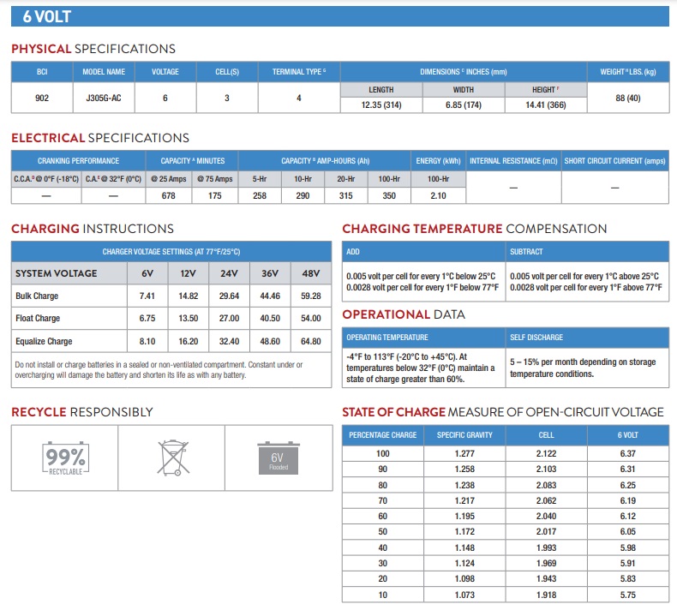Select 6 volt reading 5.75
The height and width of the screenshot is (616, 677).
[x=628, y=595]
